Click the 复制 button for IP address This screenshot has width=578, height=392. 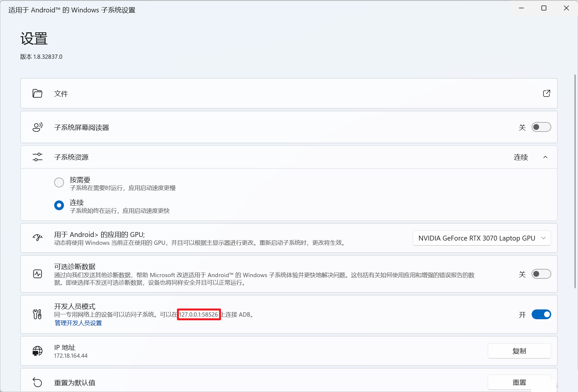point(519,351)
